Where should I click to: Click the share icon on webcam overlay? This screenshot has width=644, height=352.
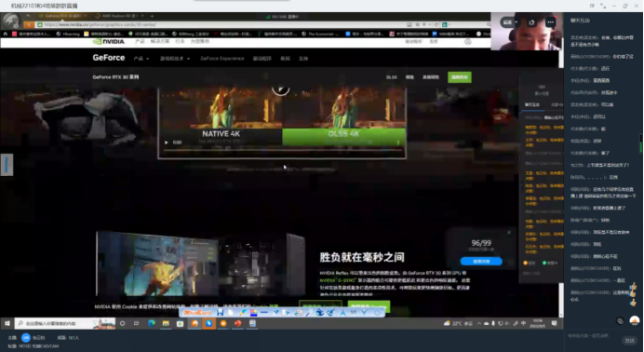coord(532,22)
